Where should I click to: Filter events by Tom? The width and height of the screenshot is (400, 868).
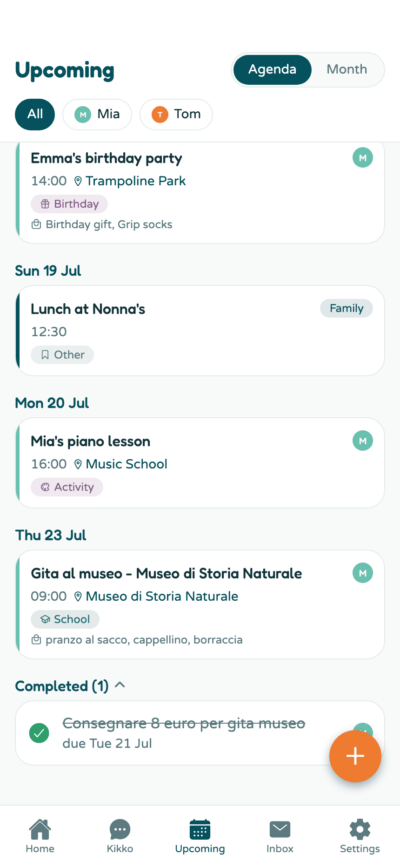pyautogui.click(x=176, y=114)
